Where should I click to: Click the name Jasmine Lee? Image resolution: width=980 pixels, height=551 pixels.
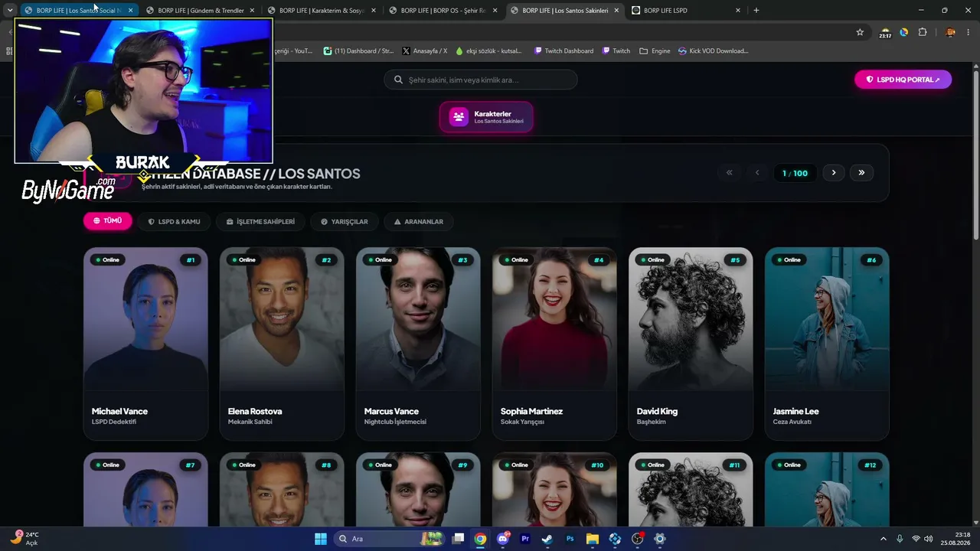pos(795,411)
